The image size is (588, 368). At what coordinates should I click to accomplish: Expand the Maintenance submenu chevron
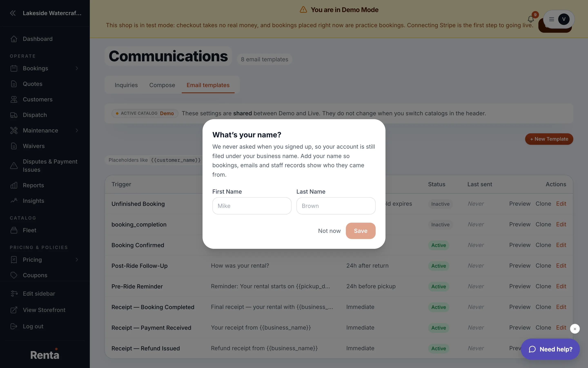pos(77,131)
